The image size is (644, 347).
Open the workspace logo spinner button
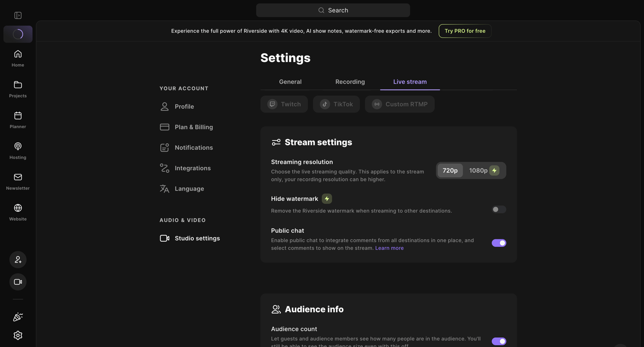18,34
